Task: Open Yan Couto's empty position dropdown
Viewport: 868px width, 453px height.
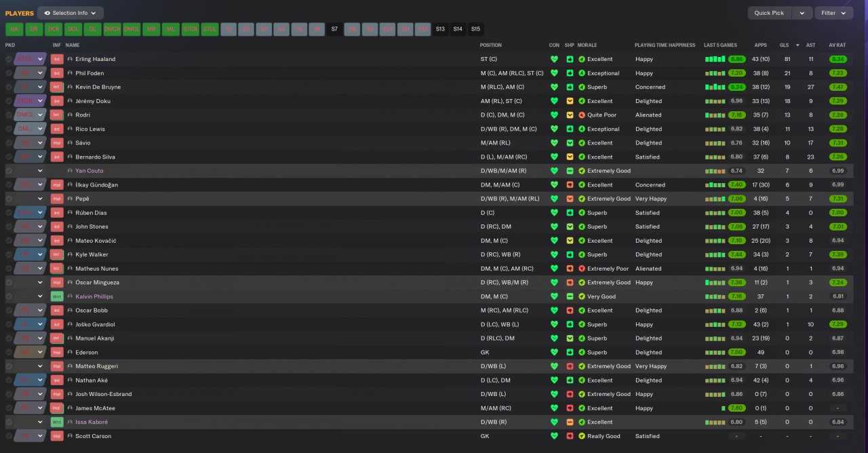Action: pyautogui.click(x=30, y=171)
